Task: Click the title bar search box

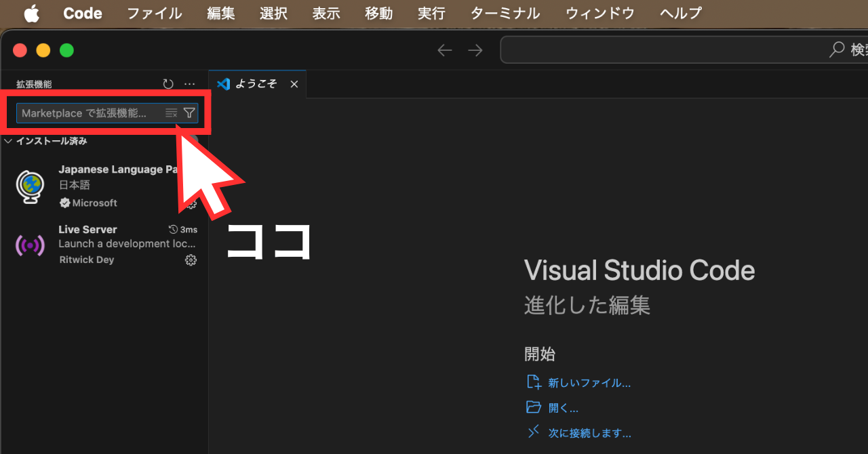Action: [x=678, y=49]
